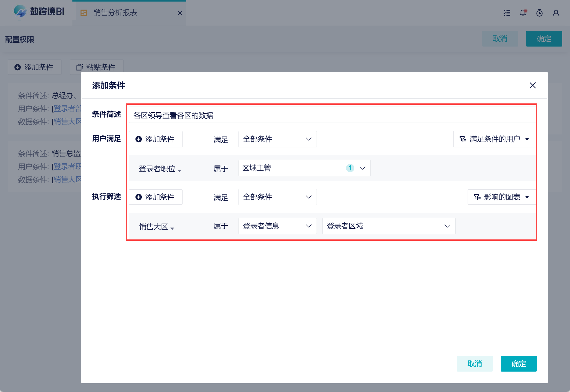Open the user profile icon
Viewport: 570px width, 392px height.
[556, 13]
